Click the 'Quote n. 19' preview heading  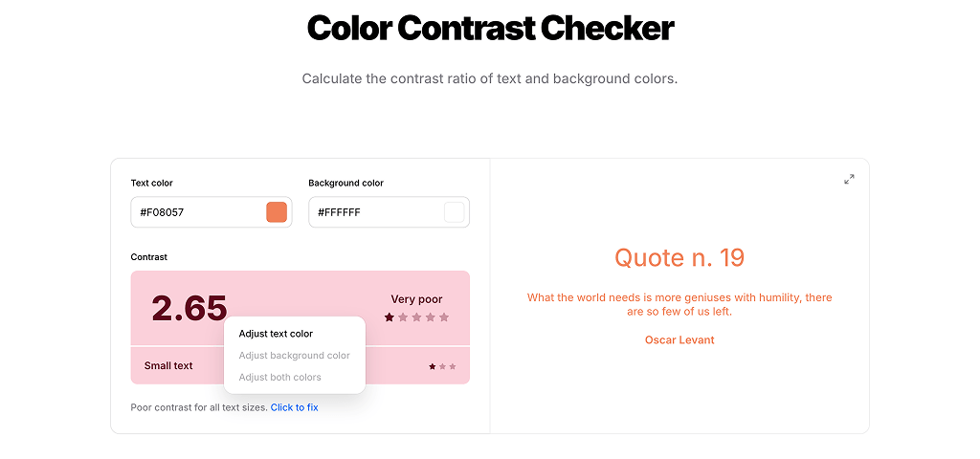[679, 257]
